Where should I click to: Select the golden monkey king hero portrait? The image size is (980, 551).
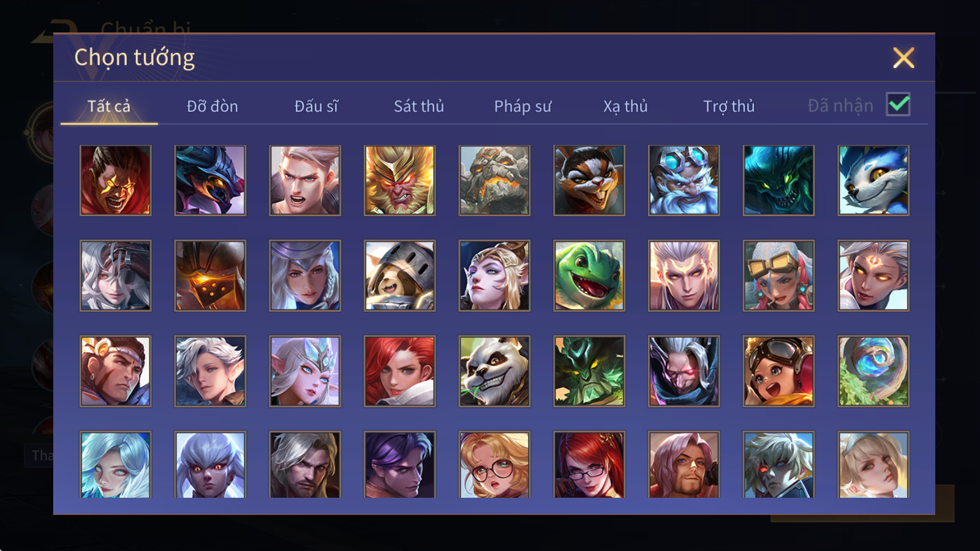[x=400, y=181]
